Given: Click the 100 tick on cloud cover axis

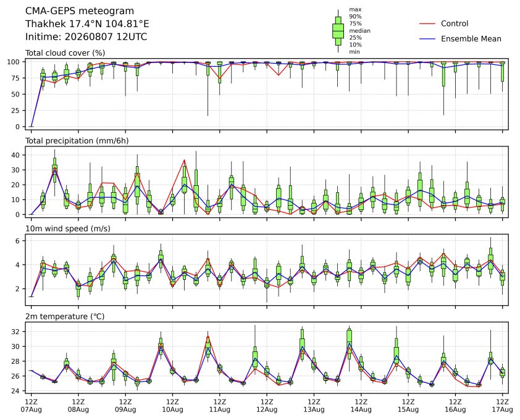Looking at the screenshot, I should (14, 62).
